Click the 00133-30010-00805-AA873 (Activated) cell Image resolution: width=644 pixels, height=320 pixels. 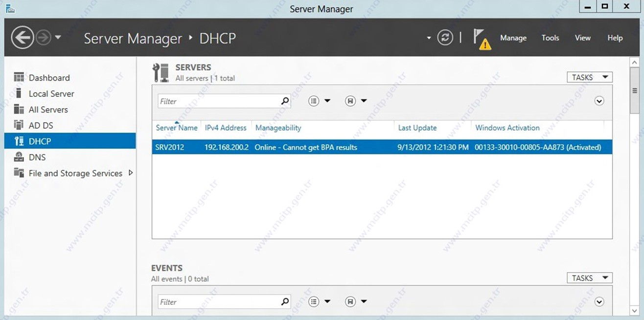[x=538, y=147]
